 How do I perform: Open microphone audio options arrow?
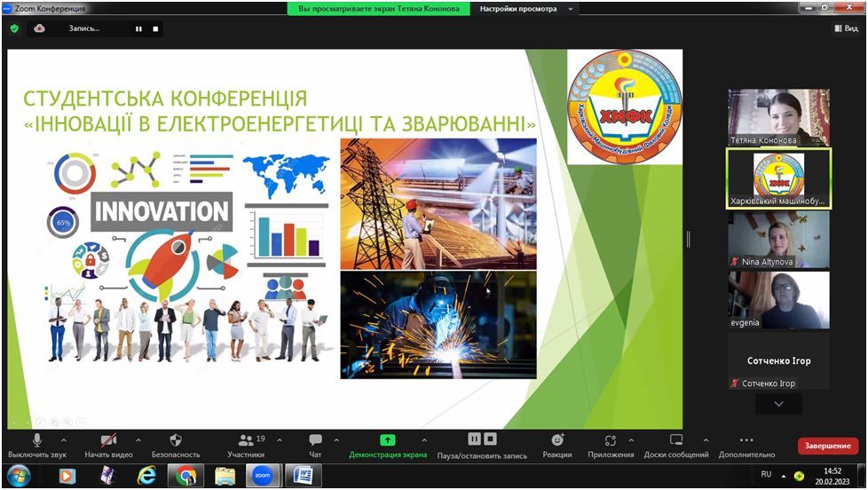pyautogui.click(x=64, y=440)
